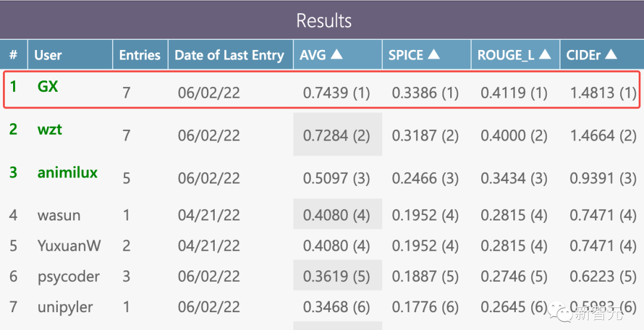This screenshot has height=330, width=644.
Task: Sort by AVG using its triangle icon
Action: 337,55
